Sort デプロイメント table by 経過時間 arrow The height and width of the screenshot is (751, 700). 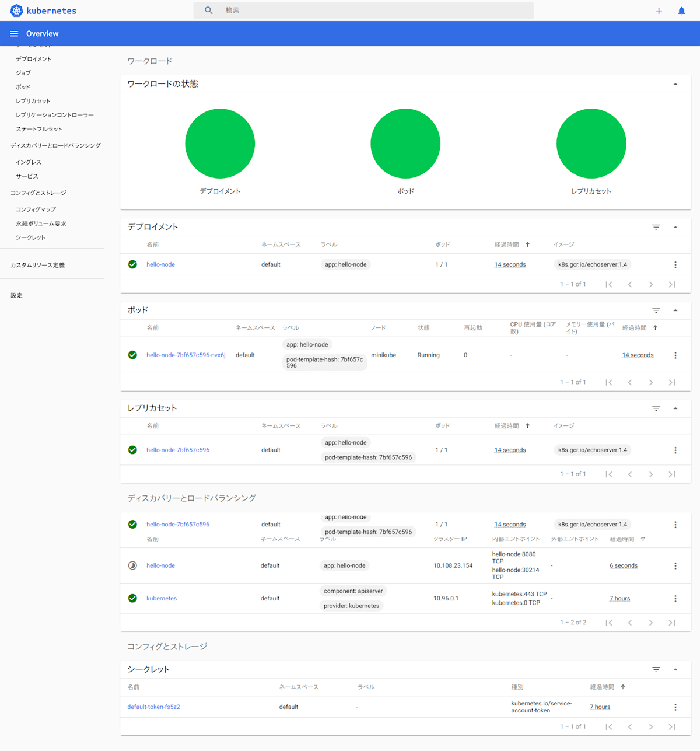528,244
